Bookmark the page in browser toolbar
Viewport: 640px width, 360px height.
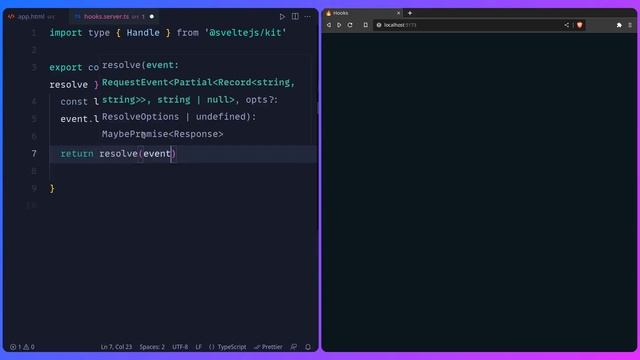(x=365, y=25)
